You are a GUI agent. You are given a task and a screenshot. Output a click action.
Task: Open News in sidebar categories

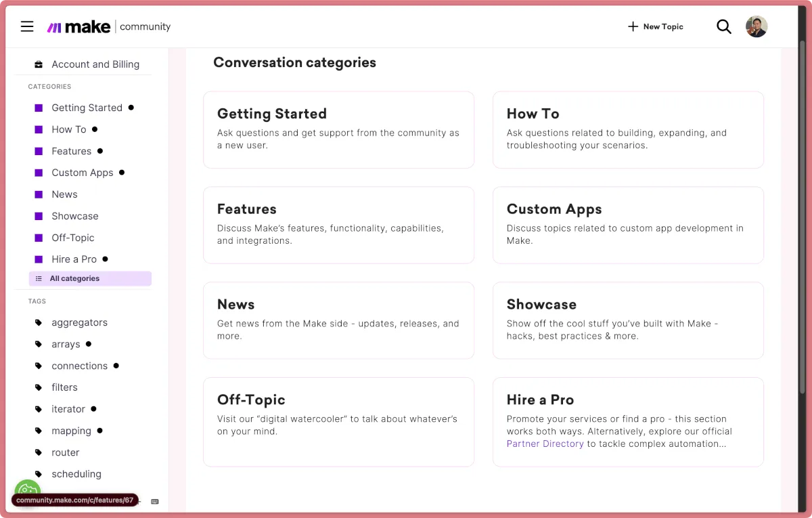coord(64,194)
